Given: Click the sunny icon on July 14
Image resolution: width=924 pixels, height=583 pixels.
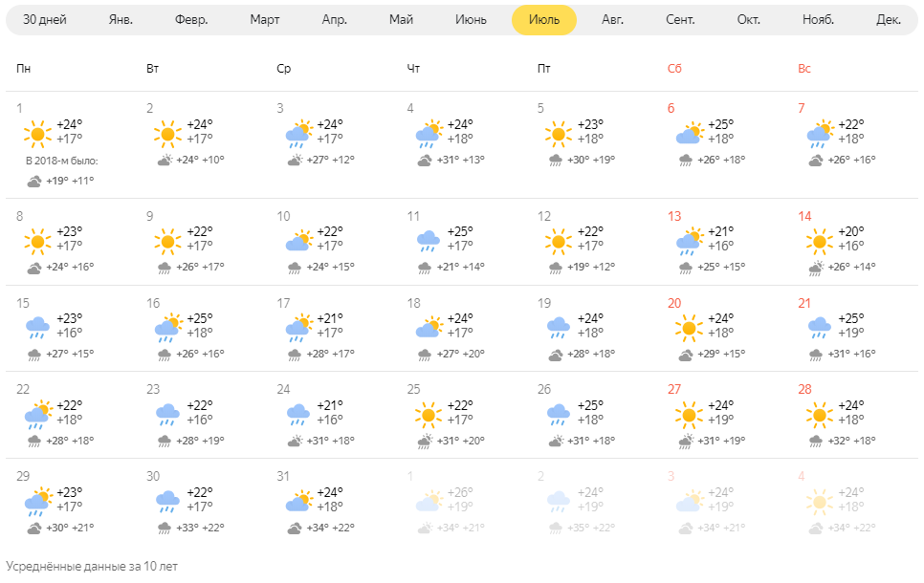Looking at the screenshot, I should coord(819,241).
